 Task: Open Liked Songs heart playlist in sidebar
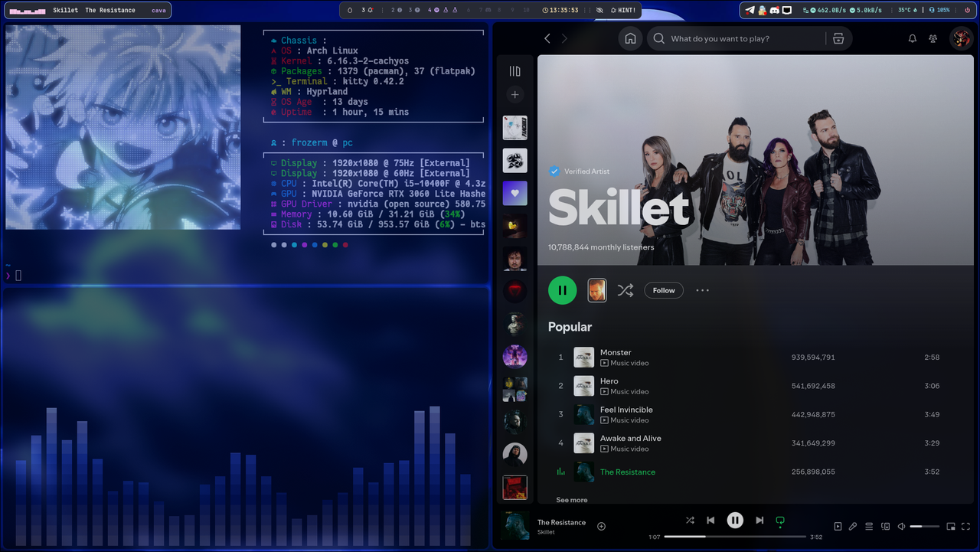pos(514,193)
